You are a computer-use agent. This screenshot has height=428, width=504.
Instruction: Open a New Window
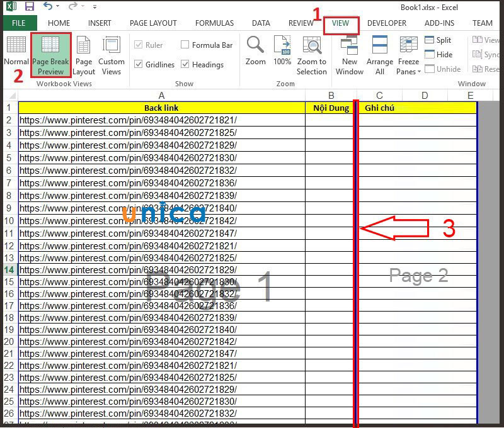pyautogui.click(x=350, y=55)
